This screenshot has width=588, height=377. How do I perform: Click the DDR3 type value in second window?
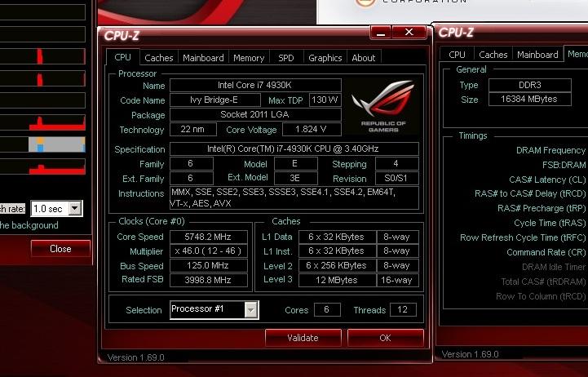[529, 85]
